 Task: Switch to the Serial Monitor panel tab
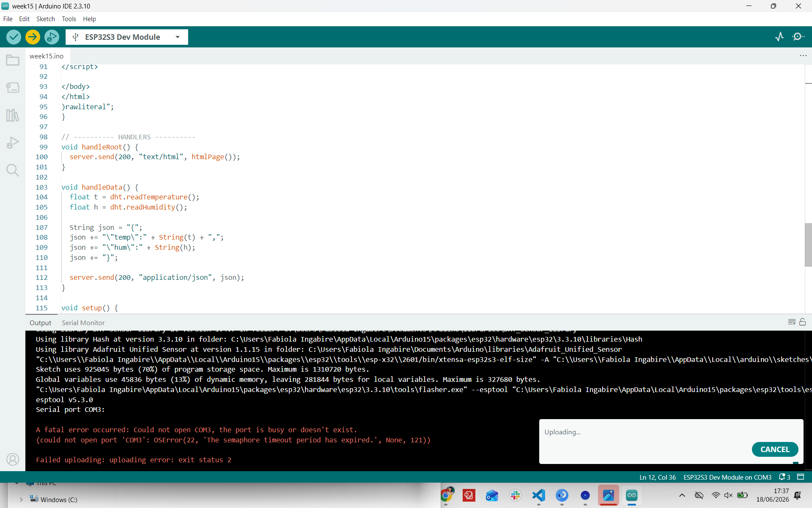pyautogui.click(x=83, y=323)
